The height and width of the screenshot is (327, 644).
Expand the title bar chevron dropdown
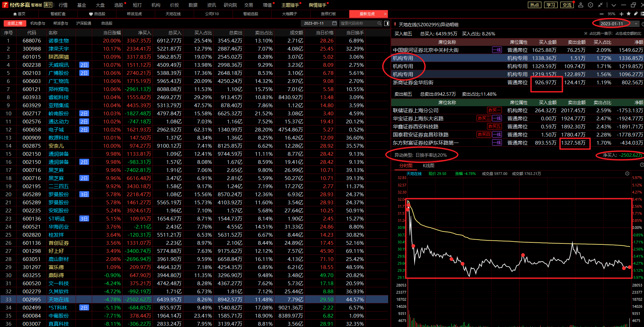(x=614, y=5)
